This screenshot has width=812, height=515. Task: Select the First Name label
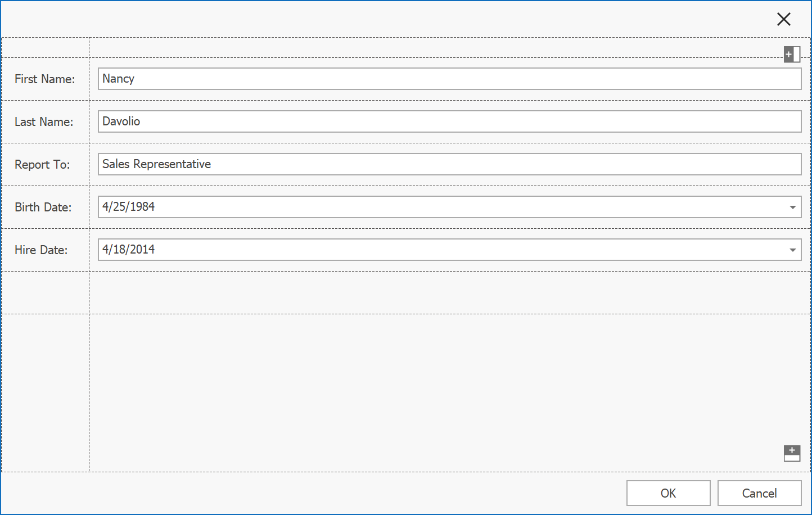(x=44, y=79)
